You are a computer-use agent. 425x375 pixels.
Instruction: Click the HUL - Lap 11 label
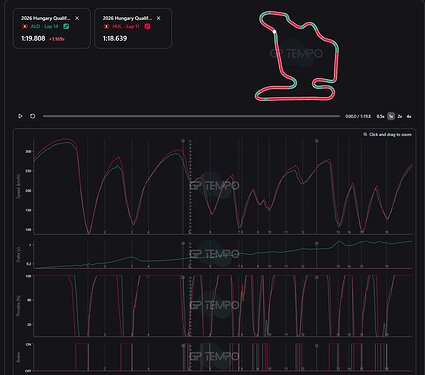(x=126, y=26)
